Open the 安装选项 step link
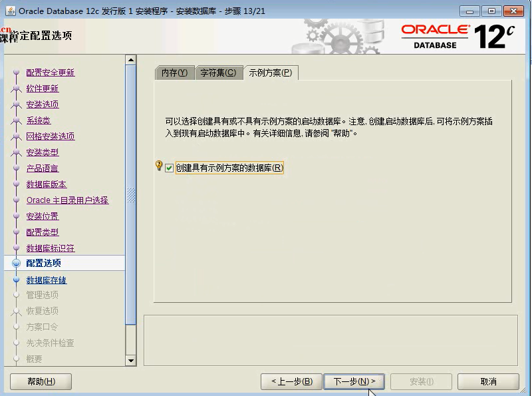The width and height of the screenshot is (532, 396). (43, 104)
